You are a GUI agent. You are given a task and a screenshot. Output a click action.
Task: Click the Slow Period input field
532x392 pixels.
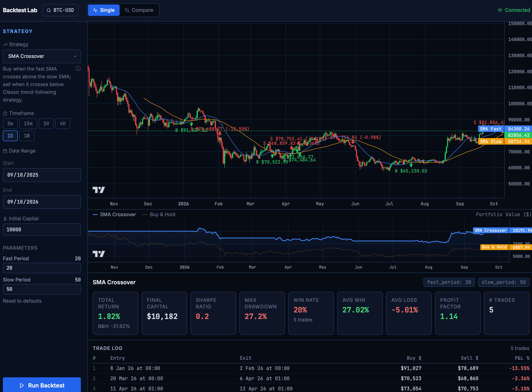42,289
